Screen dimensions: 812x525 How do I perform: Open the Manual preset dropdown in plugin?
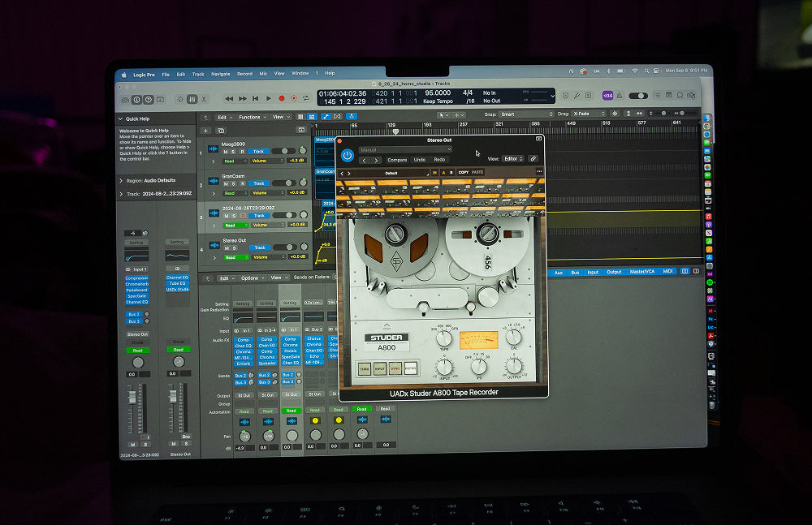click(405, 149)
